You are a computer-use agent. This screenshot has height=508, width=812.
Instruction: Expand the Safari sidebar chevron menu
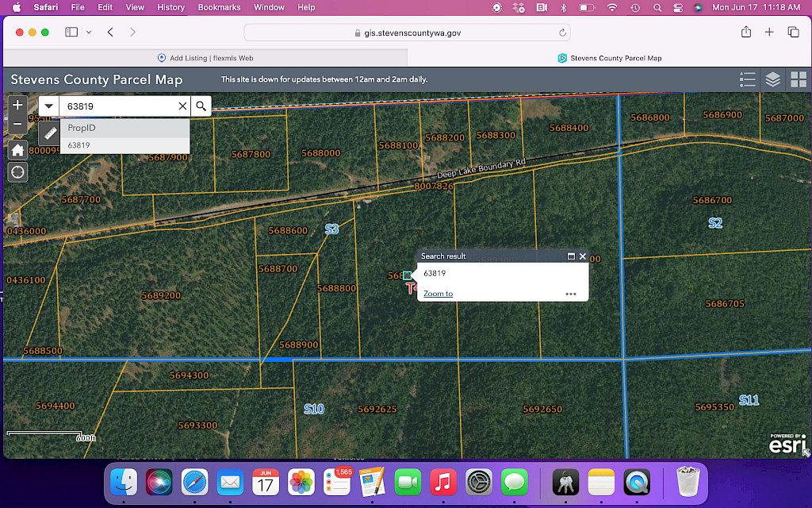click(x=88, y=33)
